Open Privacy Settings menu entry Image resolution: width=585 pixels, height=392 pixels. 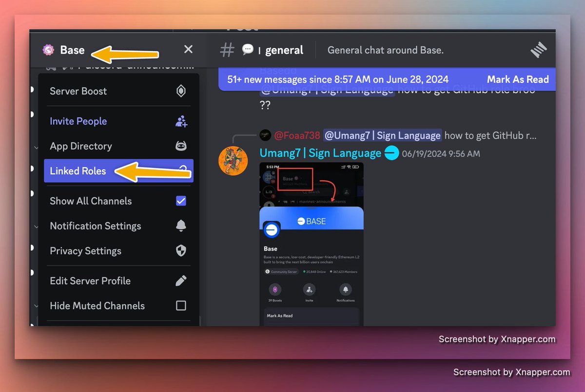click(118, 251)
